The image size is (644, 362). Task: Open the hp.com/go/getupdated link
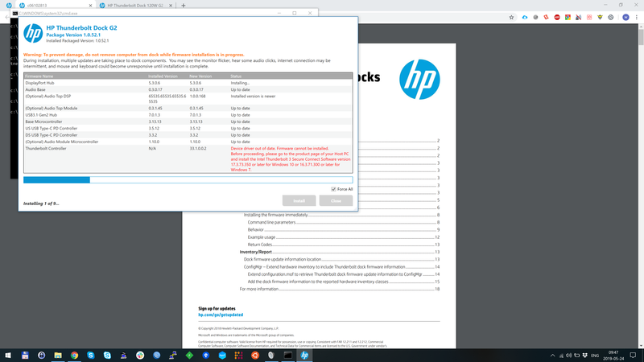221,315
